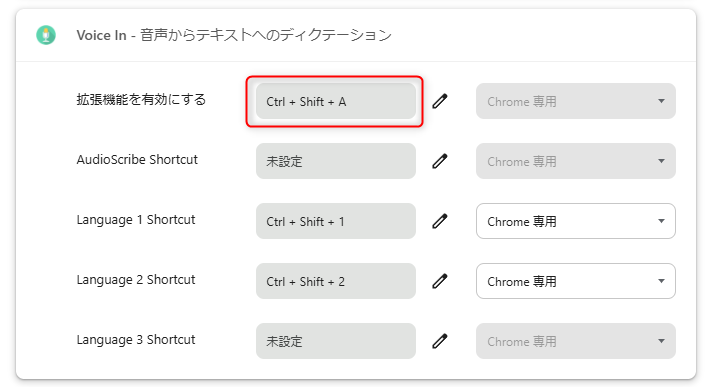
Task: Click the Ctrl + Shift + A shortcut field
Action: (335, 101)
